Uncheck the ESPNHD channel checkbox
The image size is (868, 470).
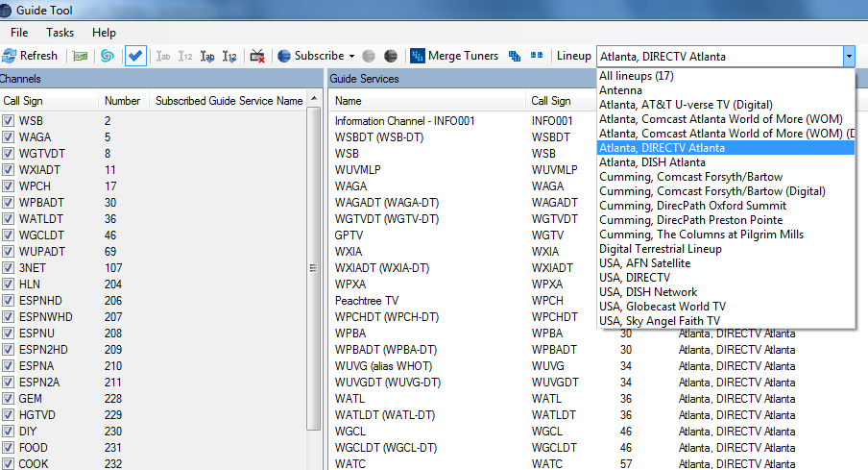click(8, 300)
